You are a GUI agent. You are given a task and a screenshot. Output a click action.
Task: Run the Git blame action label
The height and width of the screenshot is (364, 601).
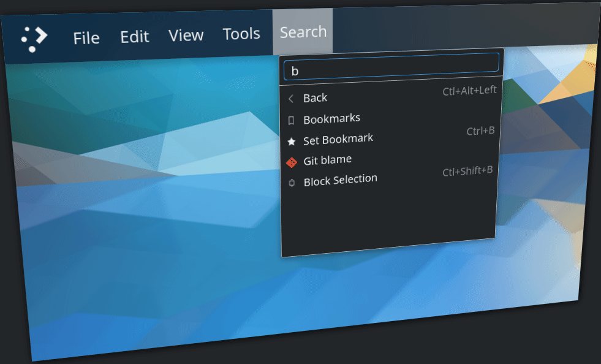click(328, 160)
